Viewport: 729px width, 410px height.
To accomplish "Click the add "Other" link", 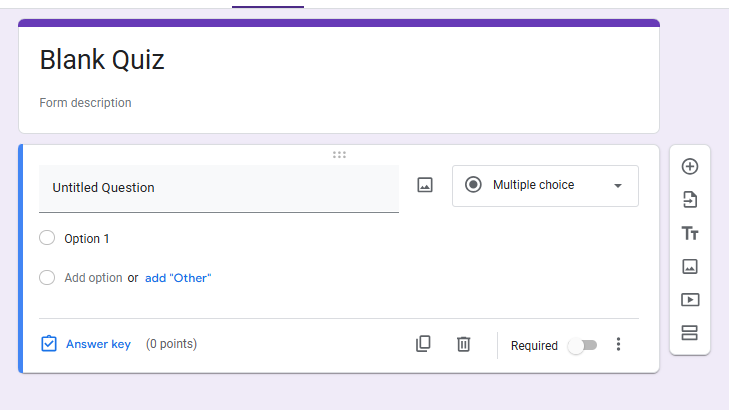I will point(178,278).
